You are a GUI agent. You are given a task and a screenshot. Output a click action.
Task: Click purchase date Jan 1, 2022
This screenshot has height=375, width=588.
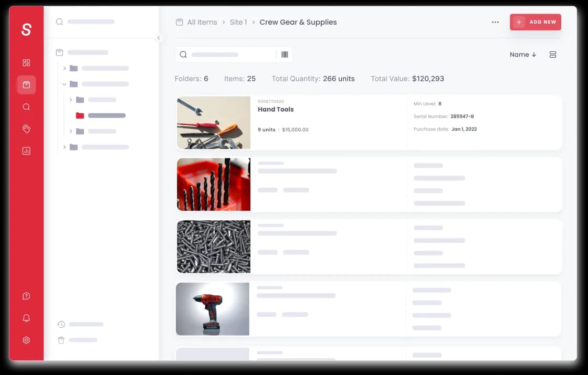coord(464,129)
